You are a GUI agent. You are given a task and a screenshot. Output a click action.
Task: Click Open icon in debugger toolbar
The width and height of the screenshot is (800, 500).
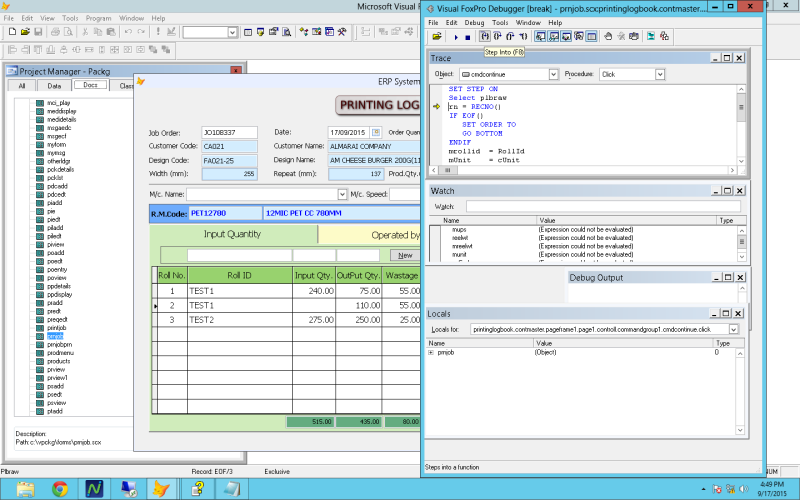click(437, 37)
